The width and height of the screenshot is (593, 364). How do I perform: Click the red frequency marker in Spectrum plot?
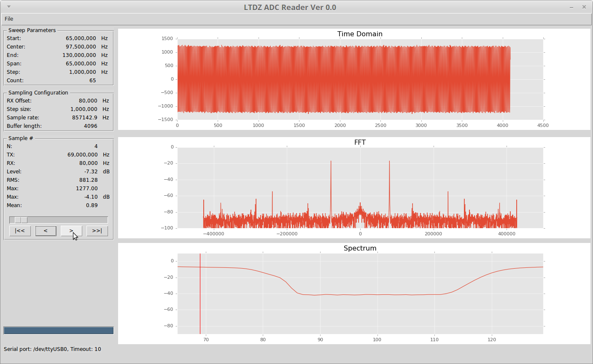pos(200,294)
